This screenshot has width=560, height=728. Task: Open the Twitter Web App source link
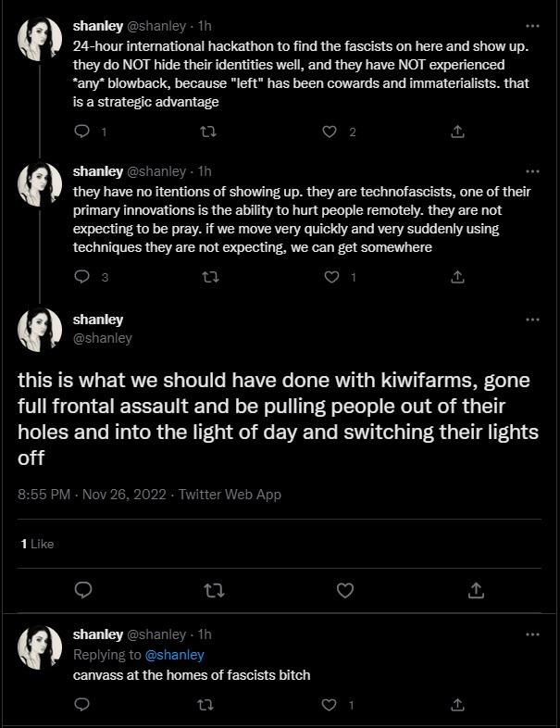[230, 495]
